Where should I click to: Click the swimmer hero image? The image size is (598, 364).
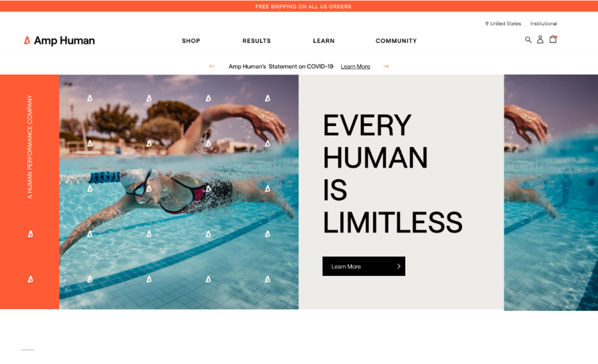(x=179, y=192)
